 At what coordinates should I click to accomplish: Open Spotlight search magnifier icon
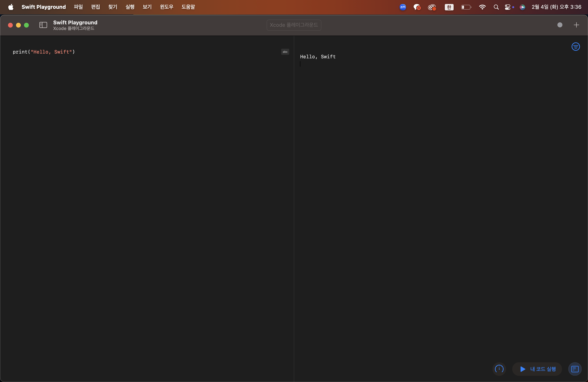tap(496, 7)
